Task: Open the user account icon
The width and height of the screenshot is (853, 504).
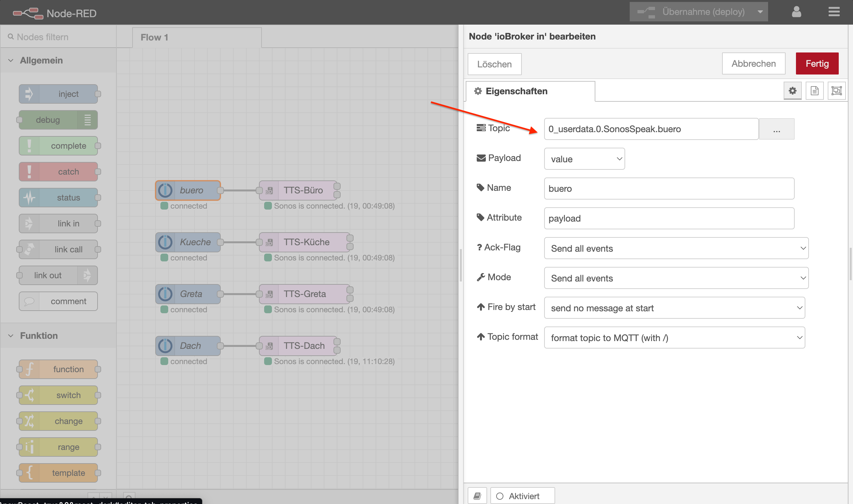Action: [x=796, y=12]
